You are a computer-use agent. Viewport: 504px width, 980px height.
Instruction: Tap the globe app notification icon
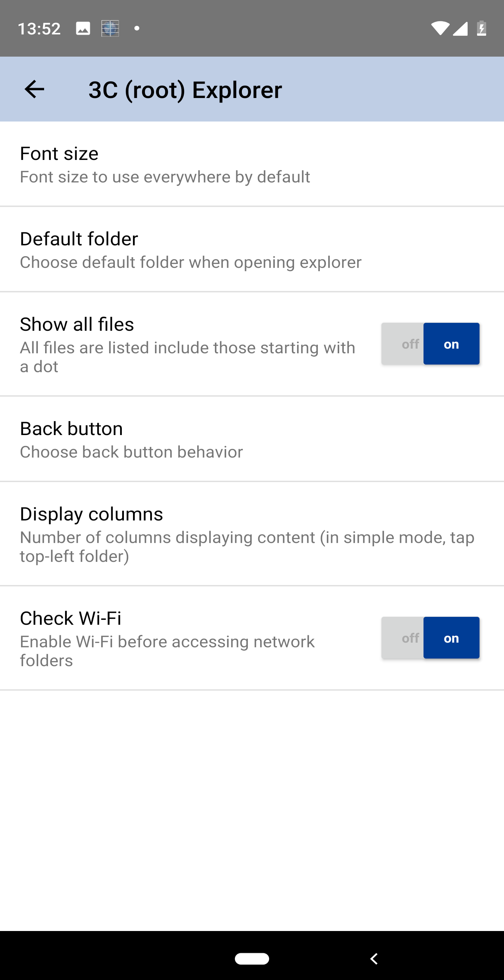coord(110,29)
